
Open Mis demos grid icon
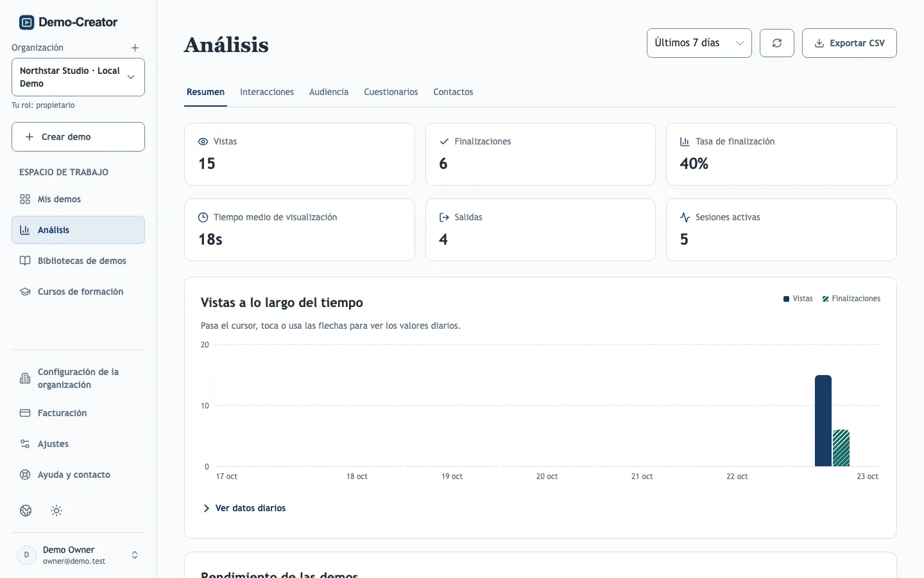coord(25,199)
